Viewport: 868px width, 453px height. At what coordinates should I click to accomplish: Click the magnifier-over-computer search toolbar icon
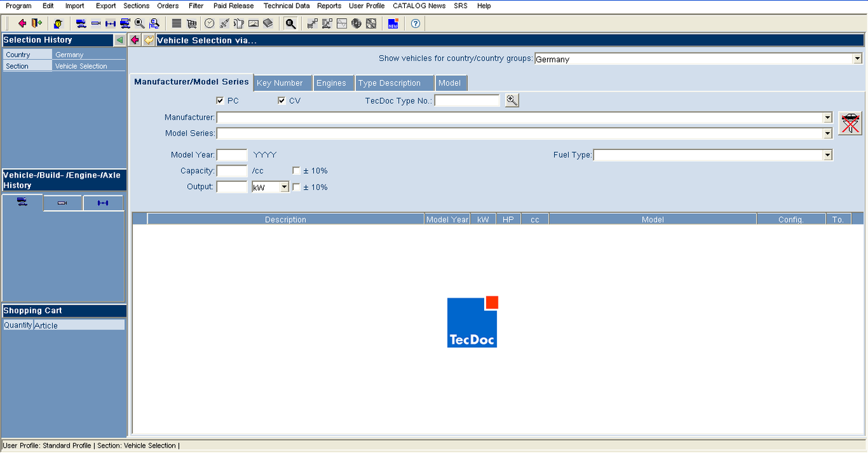pos(154,23)
